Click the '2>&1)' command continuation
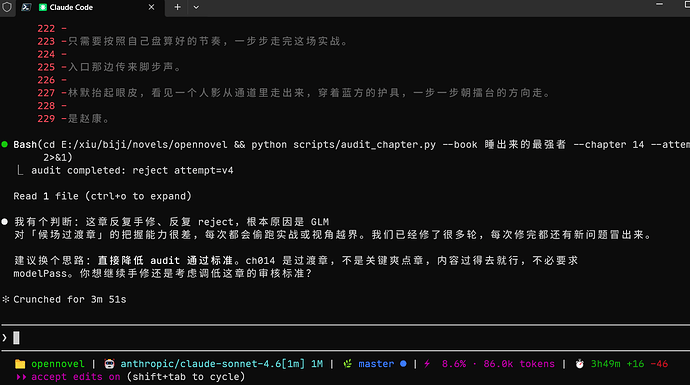Viewport: 690px width, 385px height. click(58, 158)
